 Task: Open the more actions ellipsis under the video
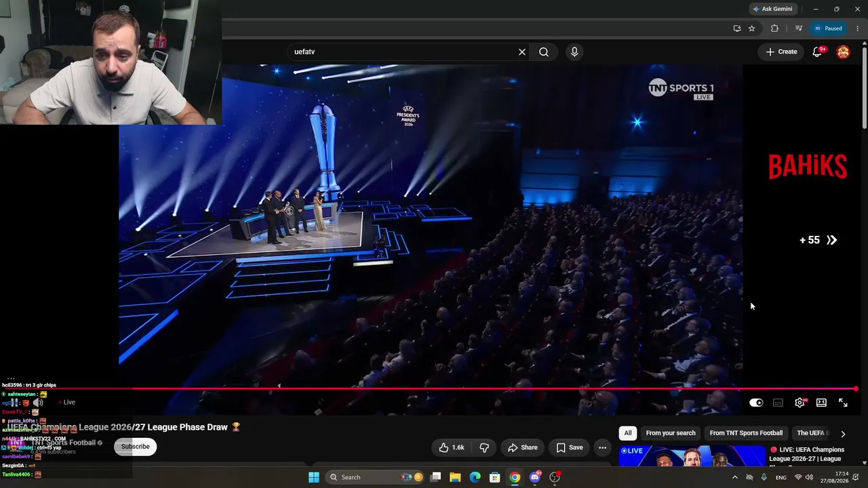602,447
